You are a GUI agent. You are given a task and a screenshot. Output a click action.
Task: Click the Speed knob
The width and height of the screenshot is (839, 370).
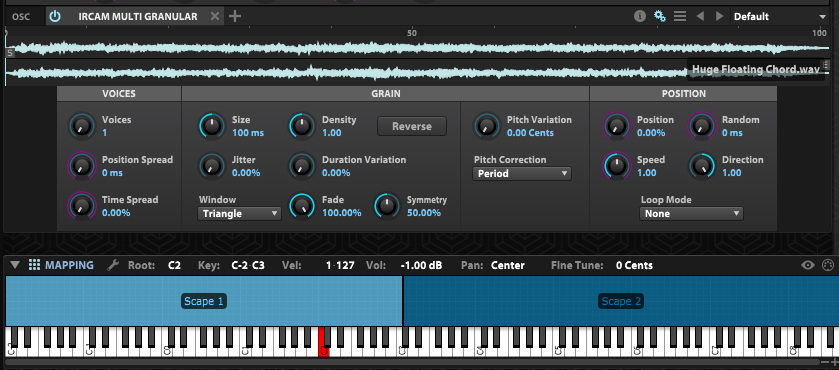pyautogui.click(x=617, y=166)
